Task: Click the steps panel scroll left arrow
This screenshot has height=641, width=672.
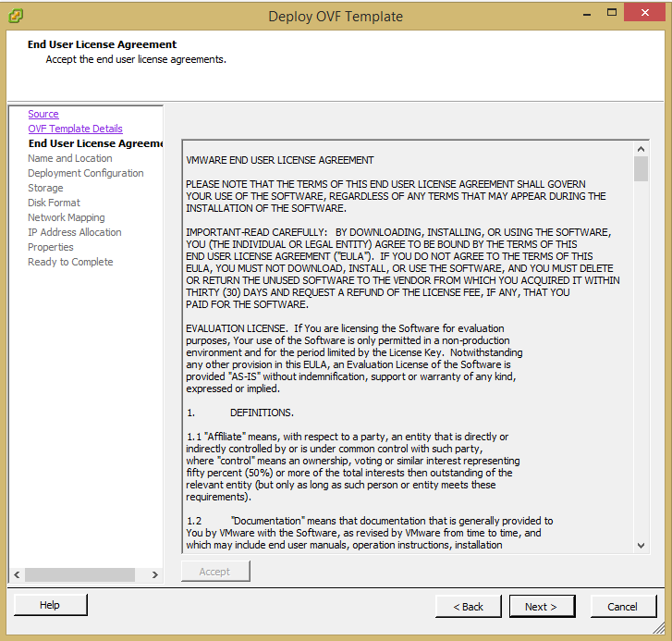Action: [x=17, y=574]
